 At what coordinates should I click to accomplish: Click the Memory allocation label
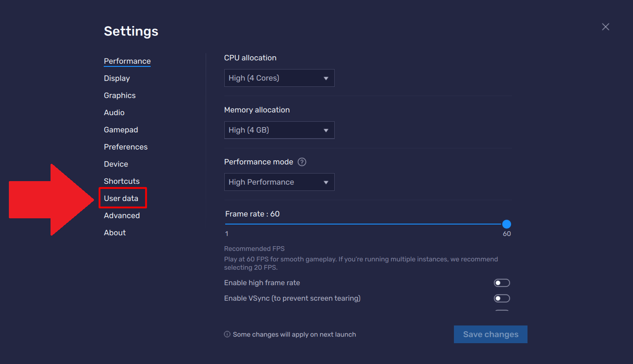(x=257, y=110)
